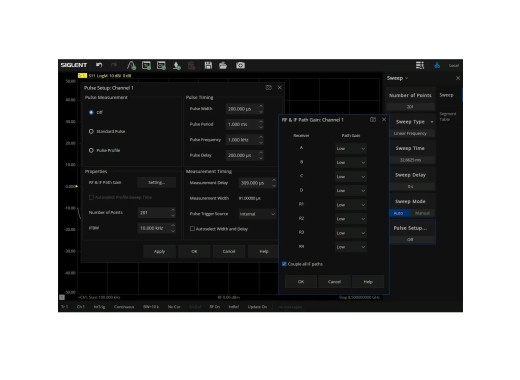Click the dock icon in RF & IF Path Gain title bar
520x380 pixels.
click(373, 119)
